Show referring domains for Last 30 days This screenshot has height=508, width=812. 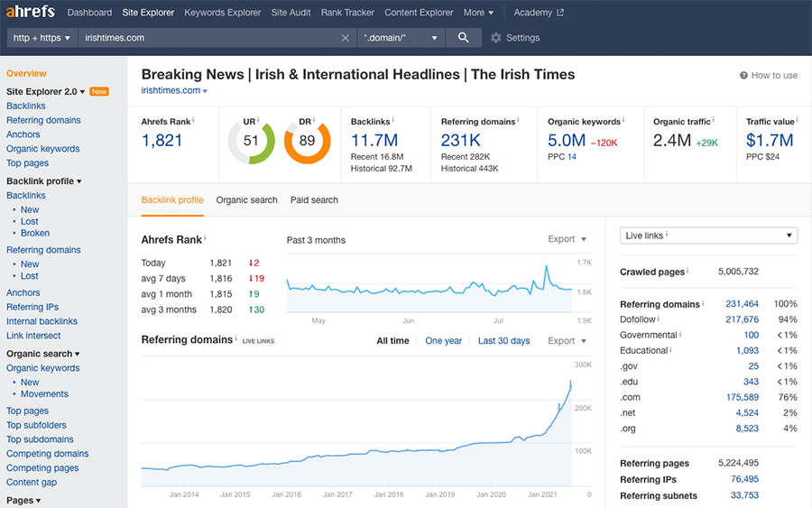[x=503, y=341]
